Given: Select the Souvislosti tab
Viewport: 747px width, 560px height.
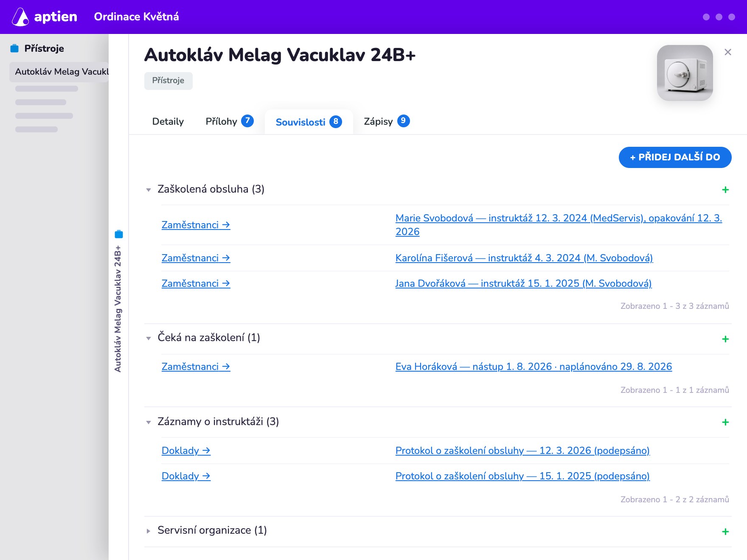Looking at the screenshot, I should 309,122.
